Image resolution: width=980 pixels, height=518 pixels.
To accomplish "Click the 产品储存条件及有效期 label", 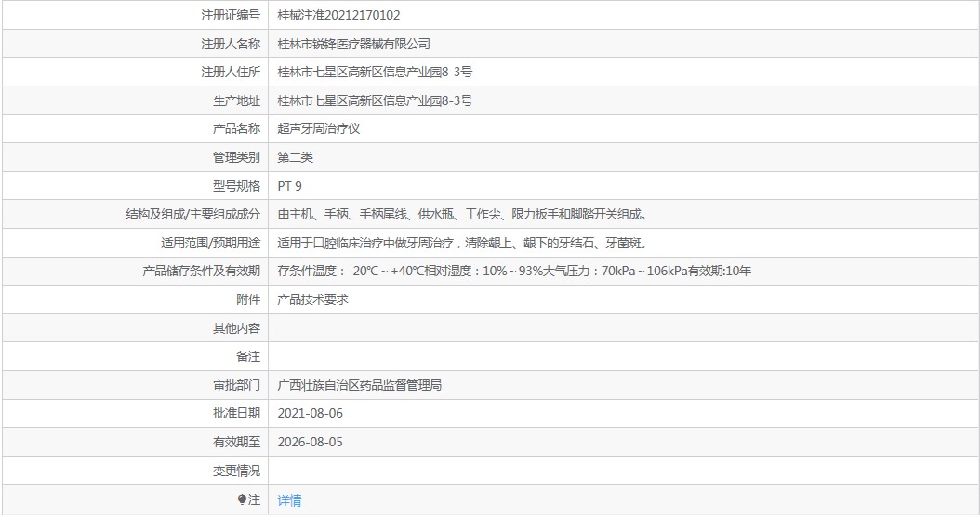I will (x=201, y=272).
